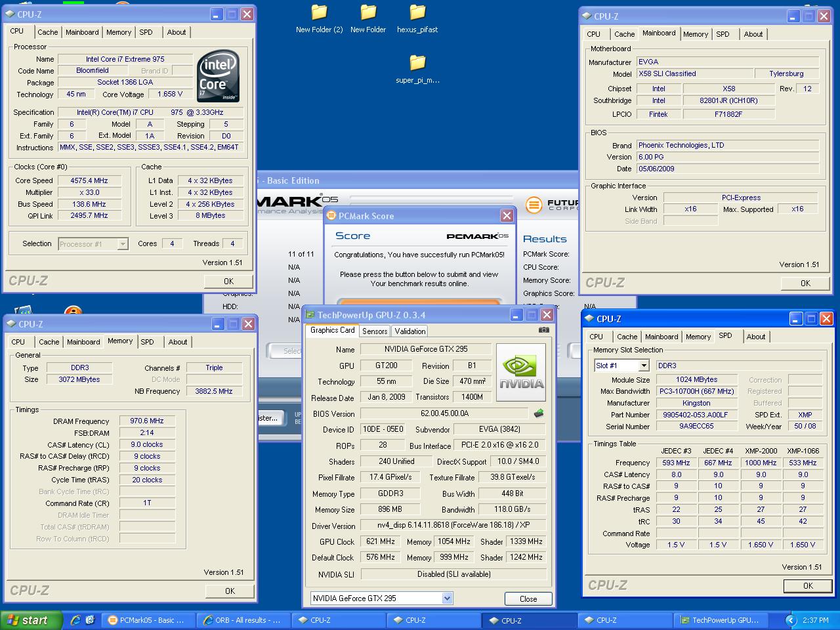The image size is (840, 630).
Task: Click the NVIDIA logo in GPU-Z
Action: click(521, 372)
